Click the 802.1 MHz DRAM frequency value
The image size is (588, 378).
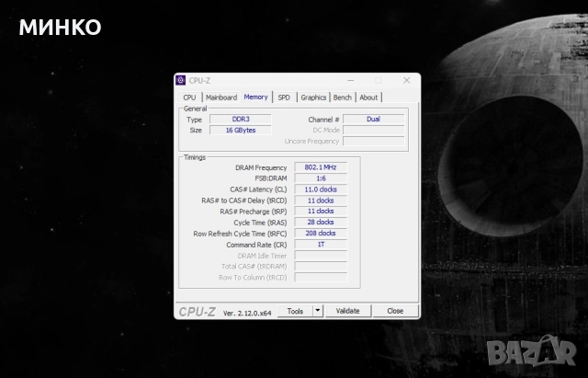(x=321, y=167)
